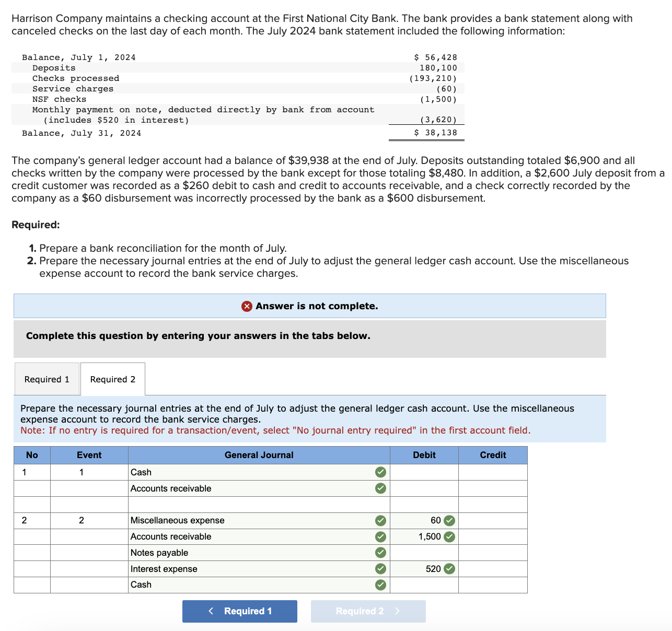Click the right chevron on Required 2 button
Screen dimensions: 672x631
[397, 611]
